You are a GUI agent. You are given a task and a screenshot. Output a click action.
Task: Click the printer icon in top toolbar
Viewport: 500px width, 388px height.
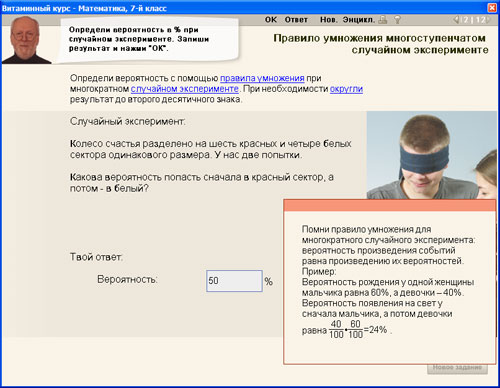(383, 20)
